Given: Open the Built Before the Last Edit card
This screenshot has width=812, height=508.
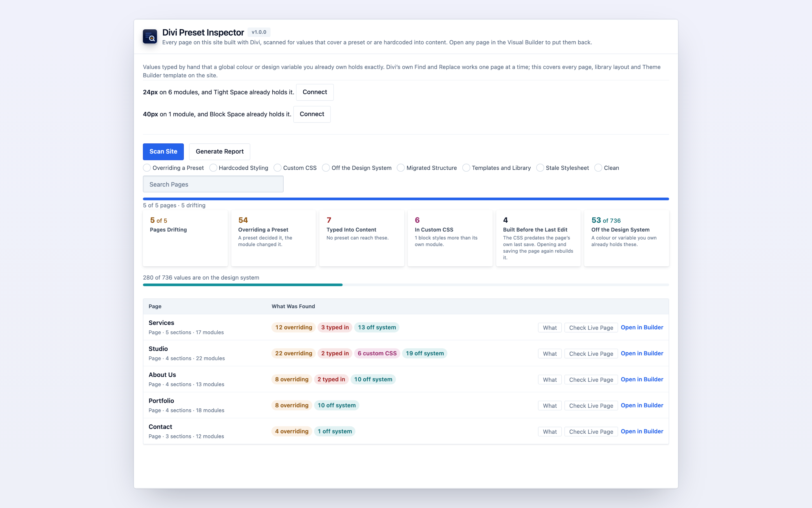Looking at the screenshot, I should [538, 238].
